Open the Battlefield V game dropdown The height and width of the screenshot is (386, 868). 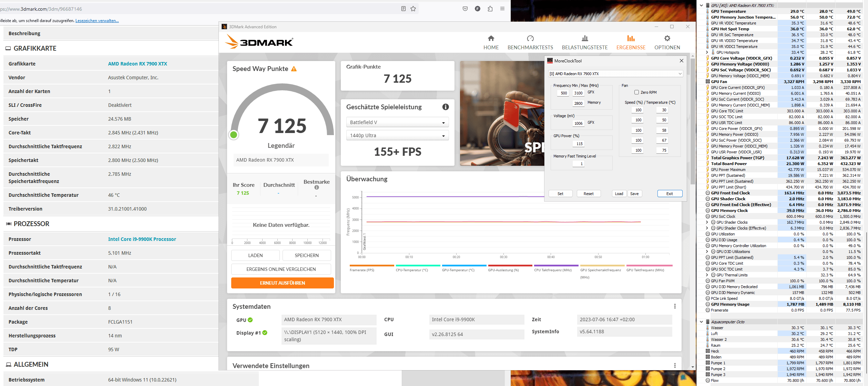pyautogui.click(x=397, y=122)
